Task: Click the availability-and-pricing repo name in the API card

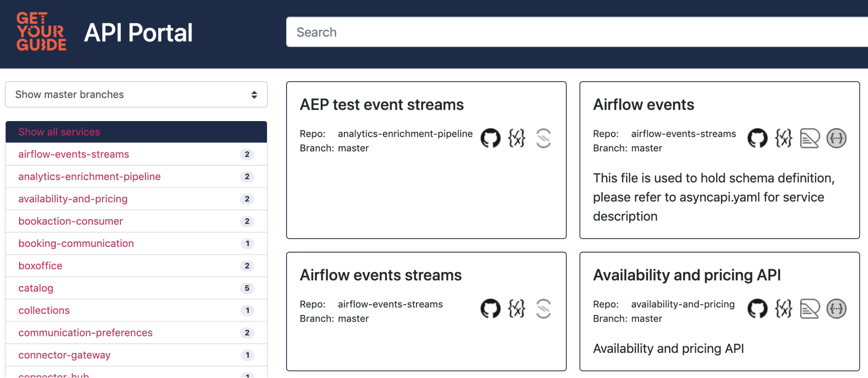Action: point(683,304)
